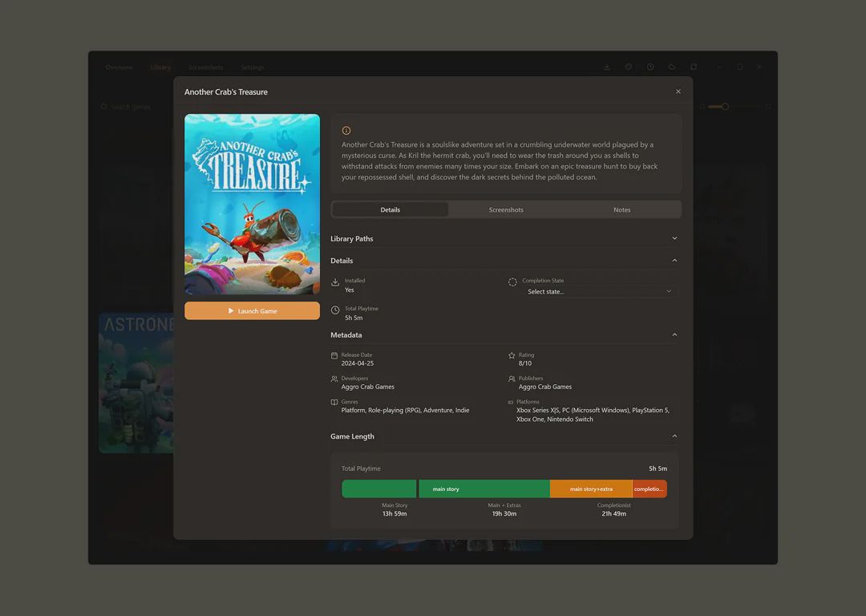Open the Screenshots tab in the background window

tap(206, 67)
